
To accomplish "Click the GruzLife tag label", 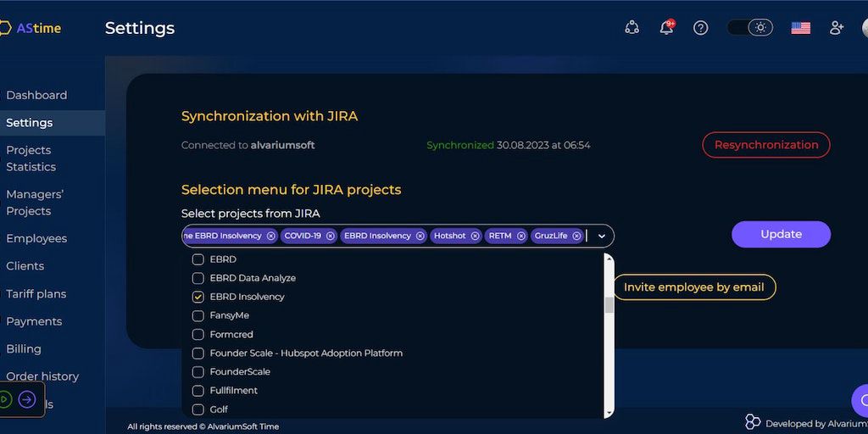I will [x=551, y=236].
